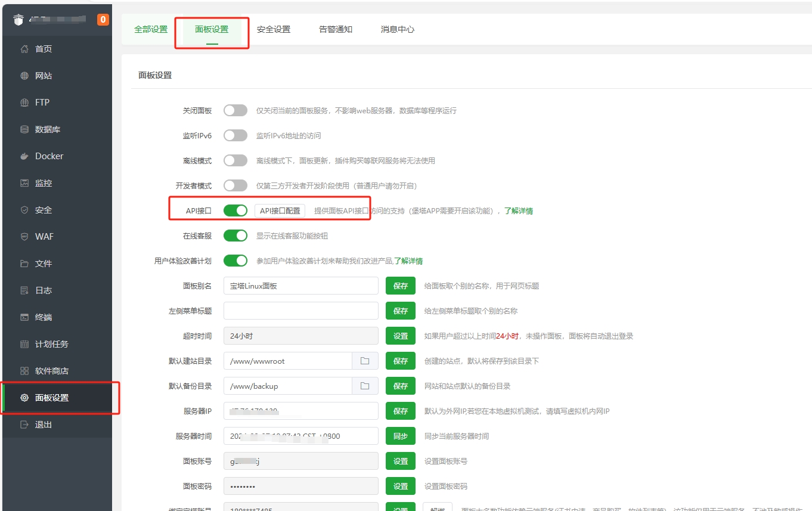Toggle the 监听IPv6 switch
The width and height of the screenshot is (812, 511).
point(235,135)
